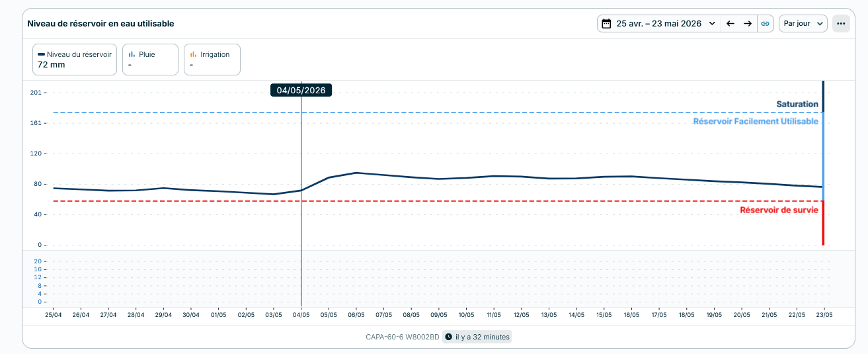
Task: Click the Réservoir de survie label
Action: [x=779, y=210]
